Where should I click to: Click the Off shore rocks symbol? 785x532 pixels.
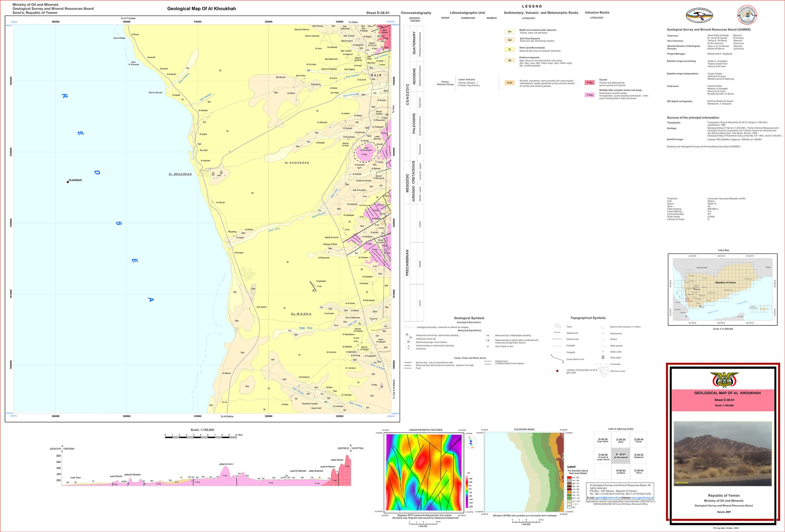[x=603, y=371]
